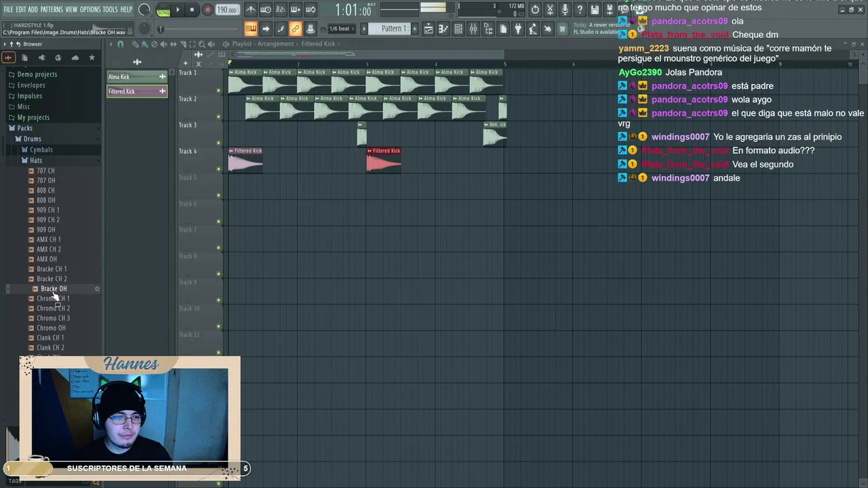Adjust the master volume knob
Viewport: 868px width, 488px height.
(144, 9)
